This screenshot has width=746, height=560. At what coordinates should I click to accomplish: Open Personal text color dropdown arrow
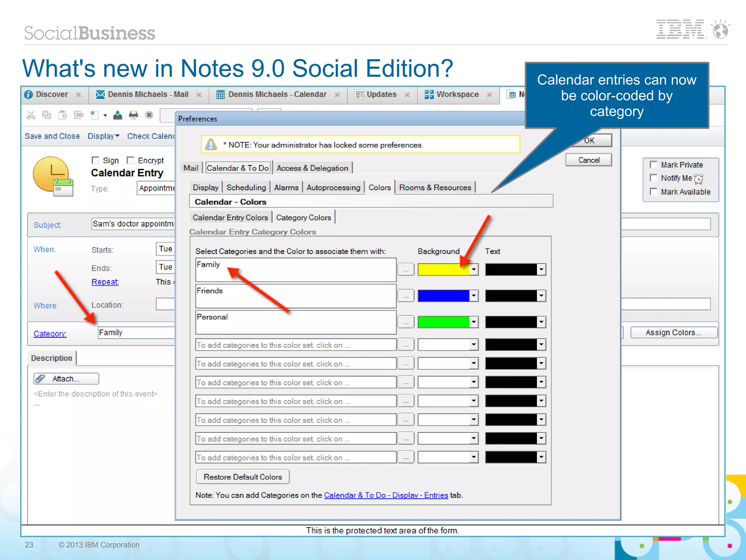[541, 322]
